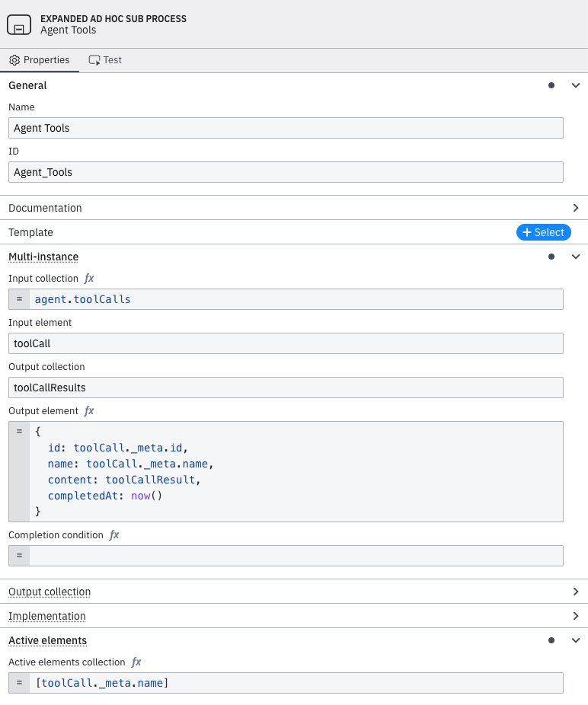
Task: Open the Test tab
Action: pos(105,60)
